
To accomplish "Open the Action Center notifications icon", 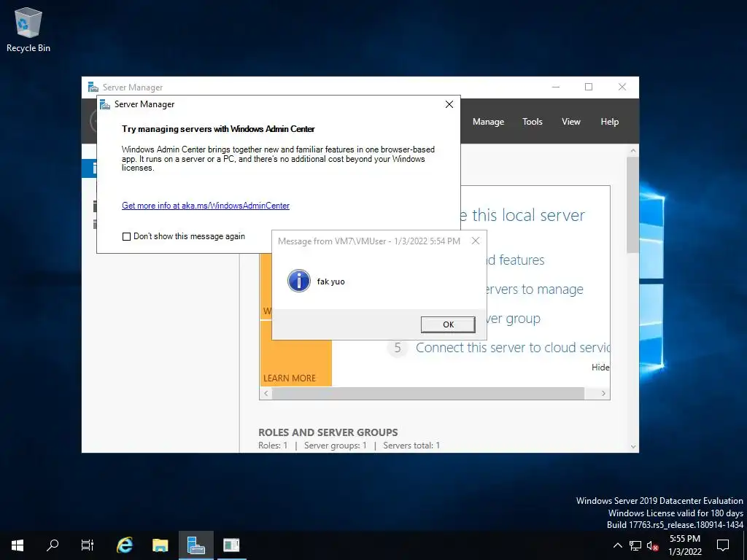I will point(723,545).
